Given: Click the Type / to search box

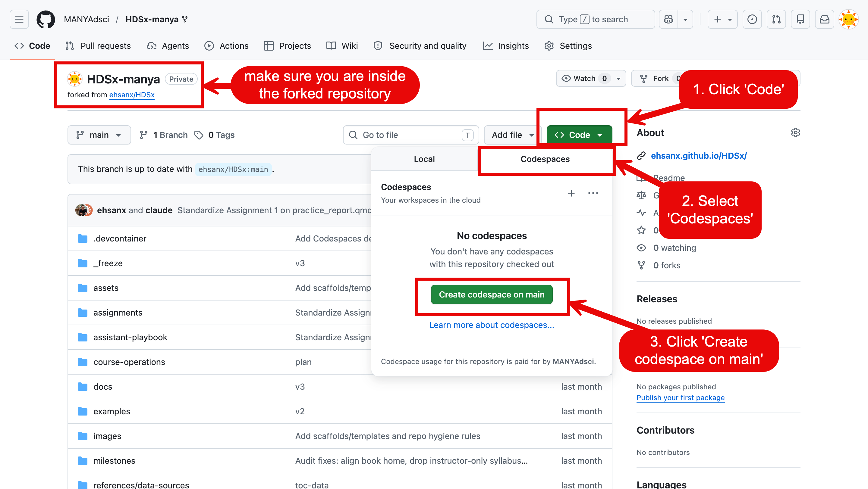Looking at the screenshot, I should tap(596, 19).
